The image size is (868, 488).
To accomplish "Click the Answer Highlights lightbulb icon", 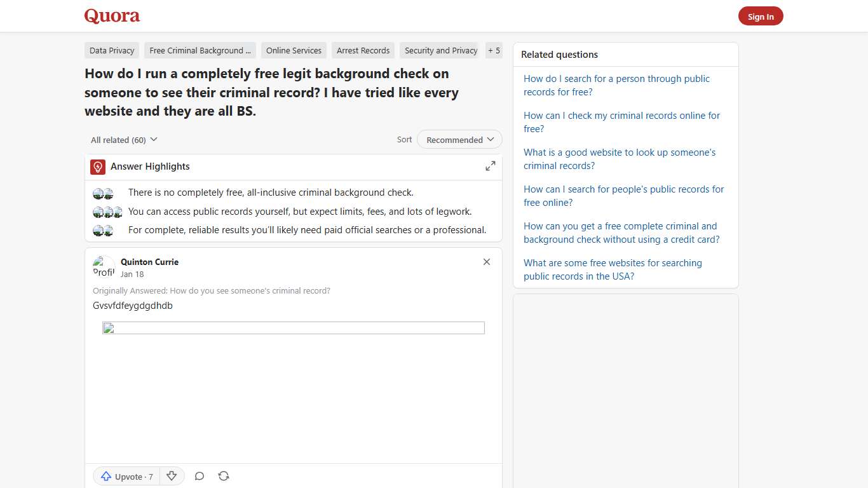I will tap(97, 166).
